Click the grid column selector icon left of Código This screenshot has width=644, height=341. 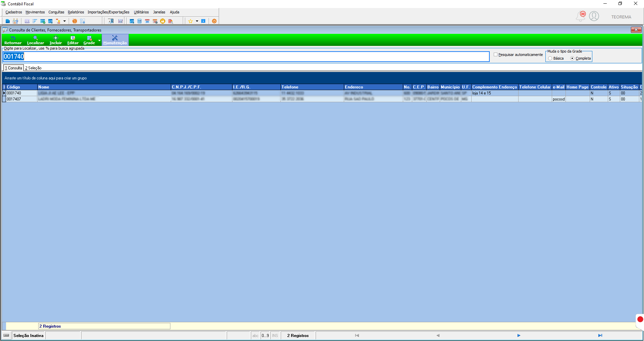point(4,87)
